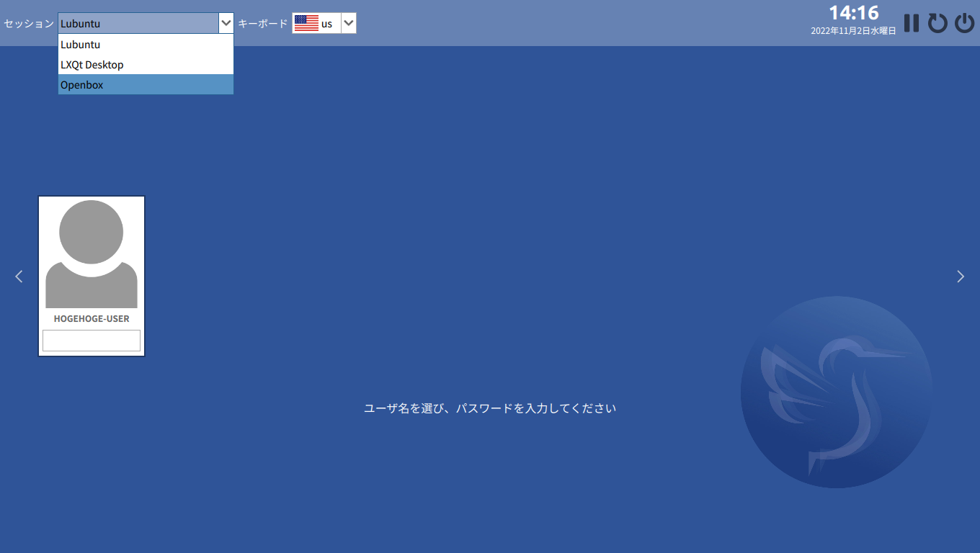980x553 pixels.
Task: Click the us keyboard layout text
Action: (327, 24)
